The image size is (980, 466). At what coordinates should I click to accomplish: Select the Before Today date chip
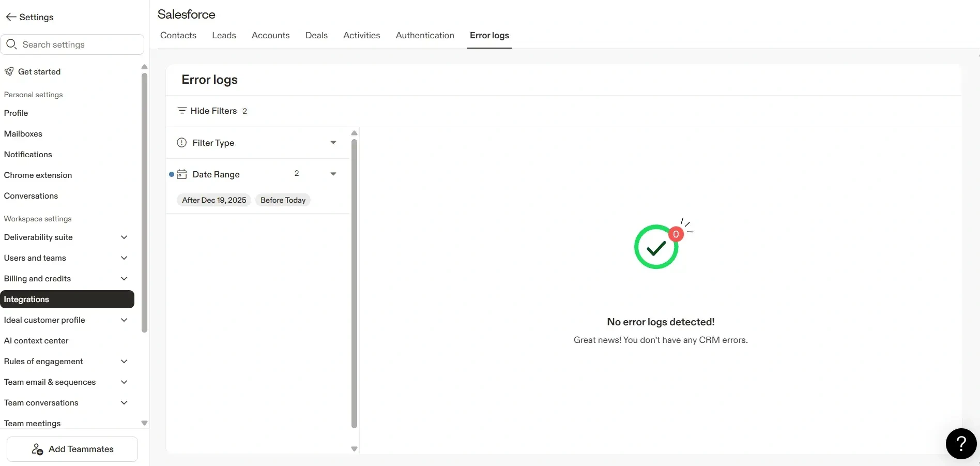pos(283,200)
